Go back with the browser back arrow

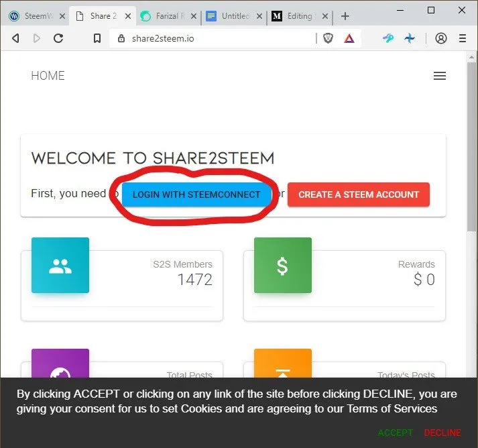tap(15, 38)
